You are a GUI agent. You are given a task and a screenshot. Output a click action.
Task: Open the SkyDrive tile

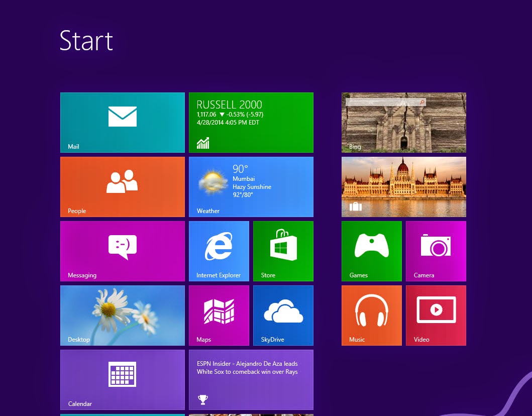tap(283, 315)
